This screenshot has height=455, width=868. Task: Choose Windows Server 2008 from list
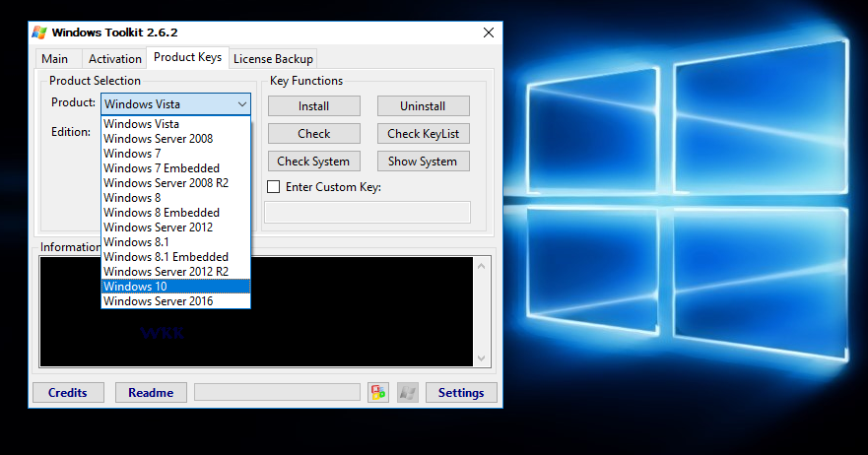click(175, 139)
